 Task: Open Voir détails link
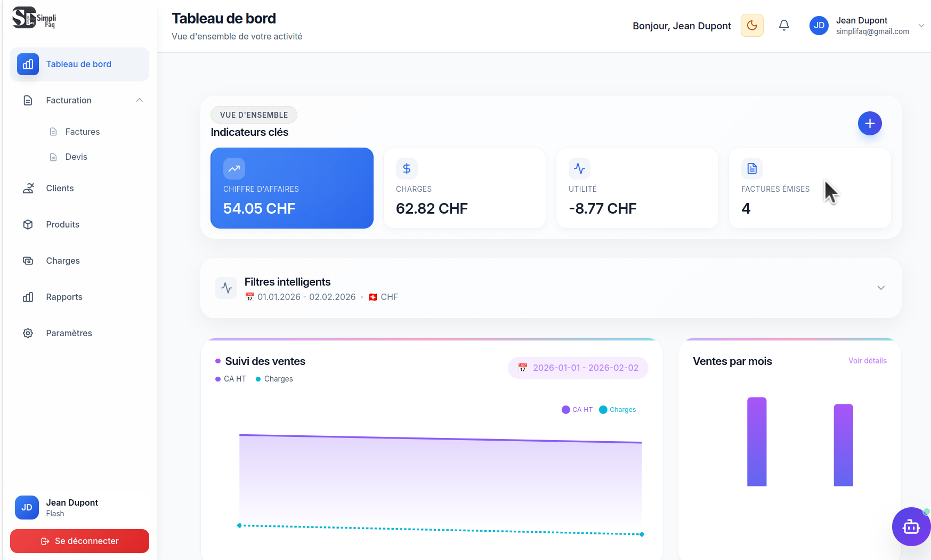click(867, 361)
